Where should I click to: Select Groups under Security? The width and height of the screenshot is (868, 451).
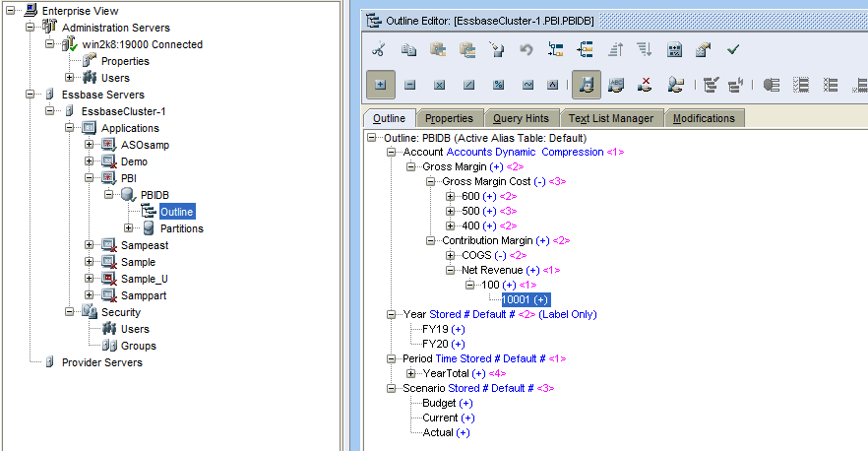[x=139, y=346]
